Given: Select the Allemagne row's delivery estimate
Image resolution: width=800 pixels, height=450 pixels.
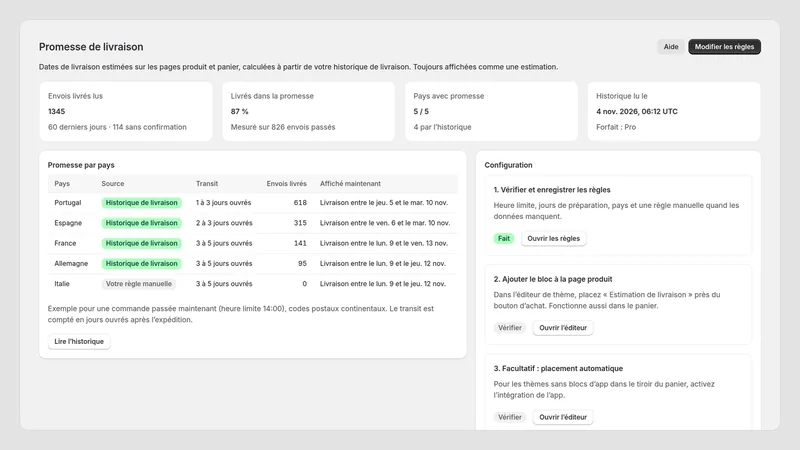Looking at the screenshot, I should (x=383, y=263).
